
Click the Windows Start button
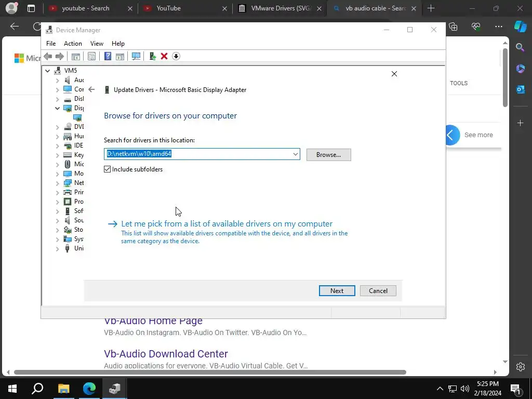click(x=12, y=389)
